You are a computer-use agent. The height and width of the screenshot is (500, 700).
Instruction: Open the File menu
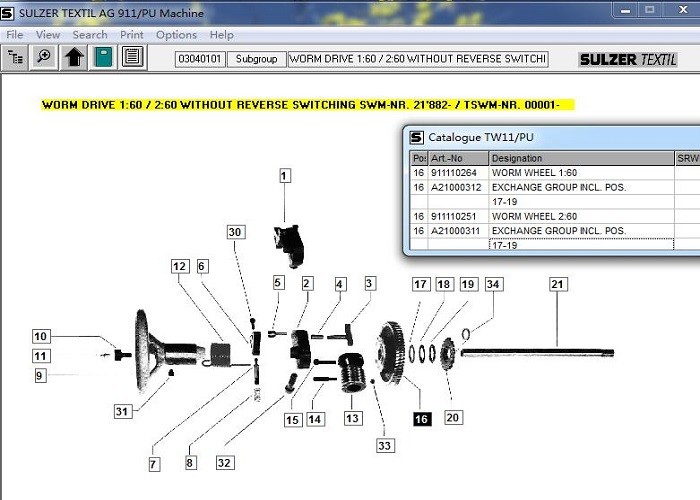(15, 35)
